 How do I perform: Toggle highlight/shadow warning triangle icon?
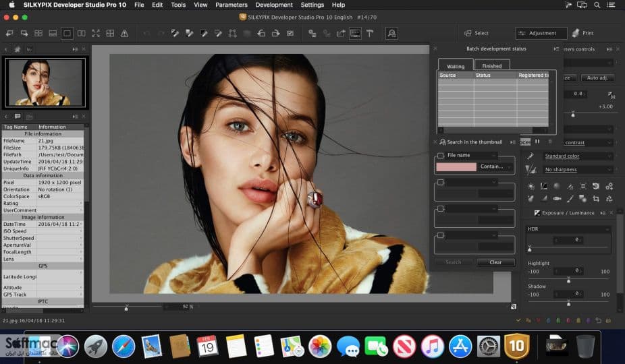click(x=124, y=34)
